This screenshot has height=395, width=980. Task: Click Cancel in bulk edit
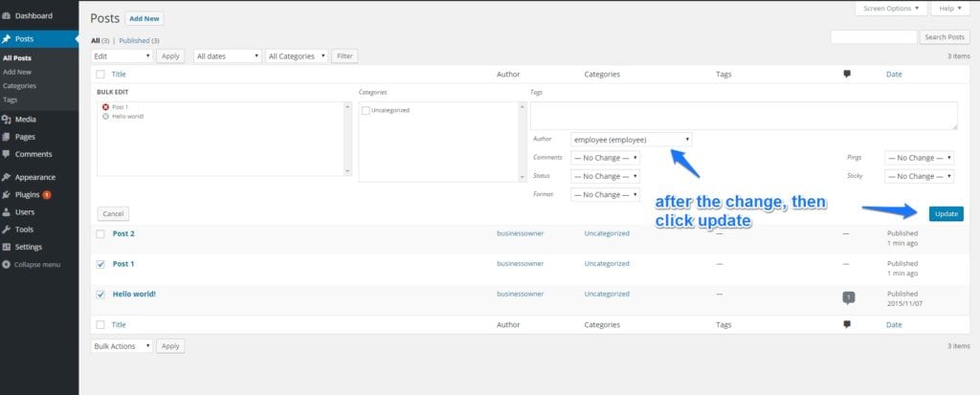pyautogui.click(x=113, y=213)
